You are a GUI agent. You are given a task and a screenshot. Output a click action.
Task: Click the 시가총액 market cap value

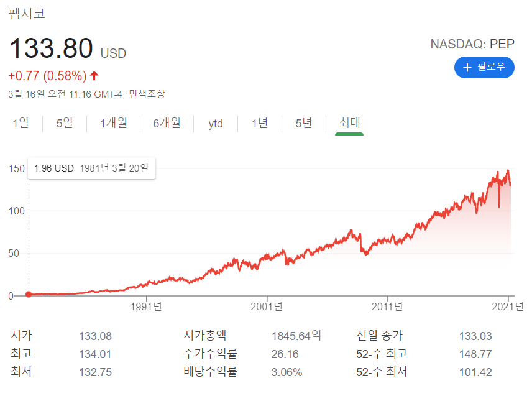[296, 336]
